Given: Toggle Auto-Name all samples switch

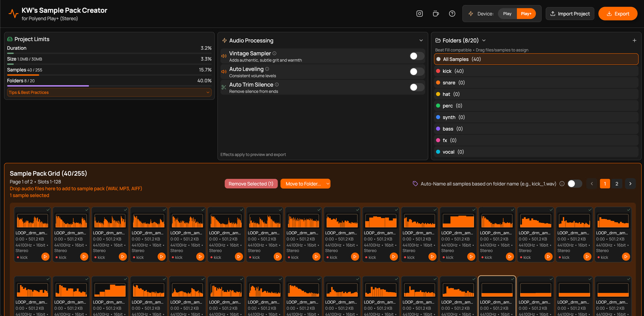Looking at the screenshot, I should 574,184.
